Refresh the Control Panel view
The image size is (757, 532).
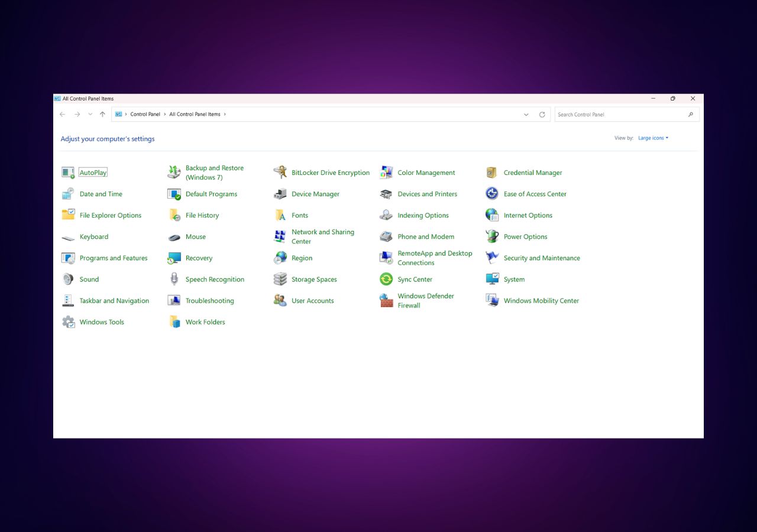pyautogui.click(x=542, y=115)
